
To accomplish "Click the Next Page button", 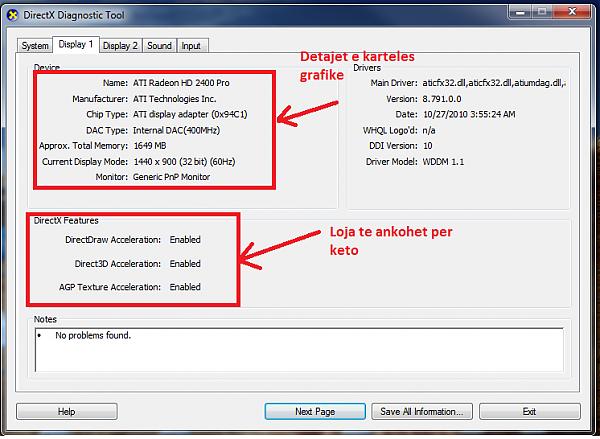I will click(315, 411).
